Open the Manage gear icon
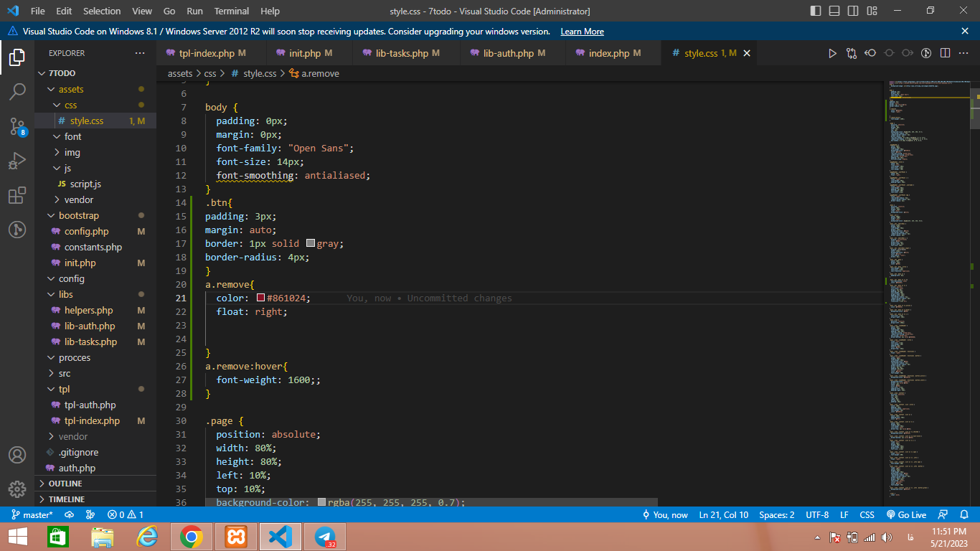 [x=17, y=489]
